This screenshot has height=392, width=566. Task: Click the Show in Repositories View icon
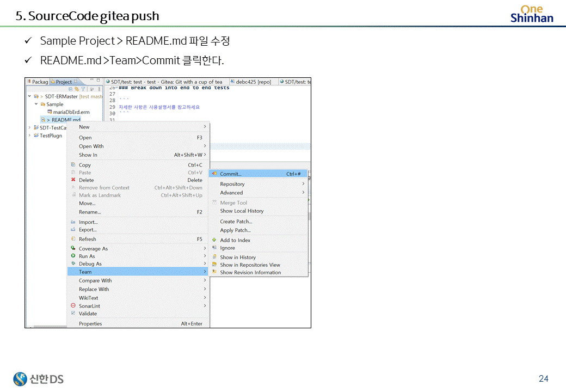pos(214,265)
